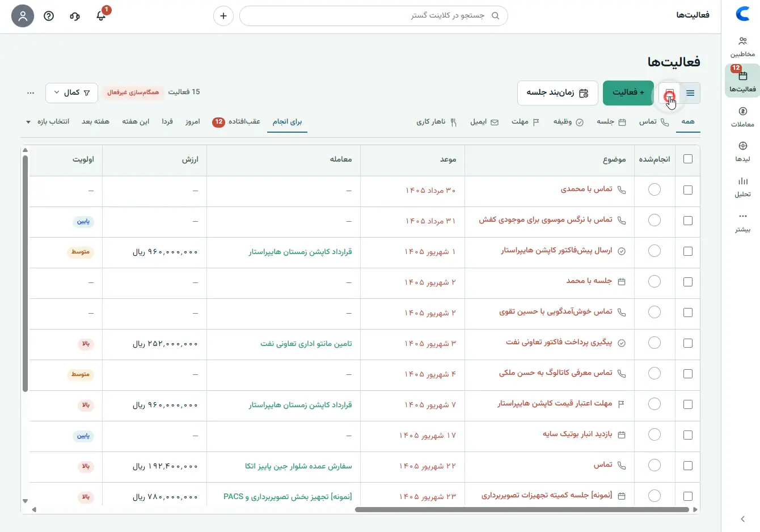Mark تماس خوش‌آمدگویی با حسین تقوی done

[x=655, y=313]
